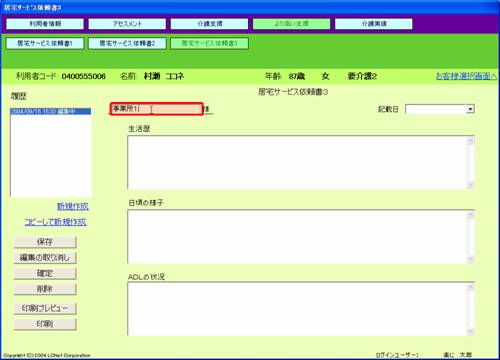This screenshot has height=360, width=500.
Task: Click the 保存 button
Action: coord(45,242)
